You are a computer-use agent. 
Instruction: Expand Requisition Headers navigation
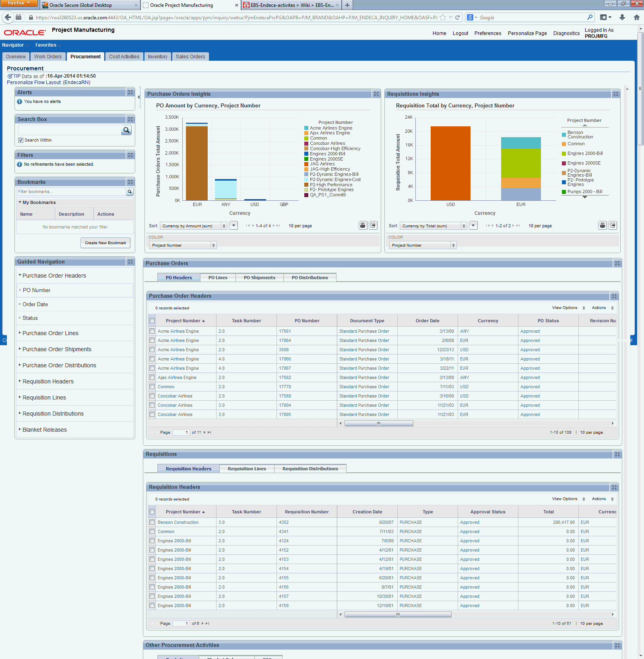(x=48, y=381)
